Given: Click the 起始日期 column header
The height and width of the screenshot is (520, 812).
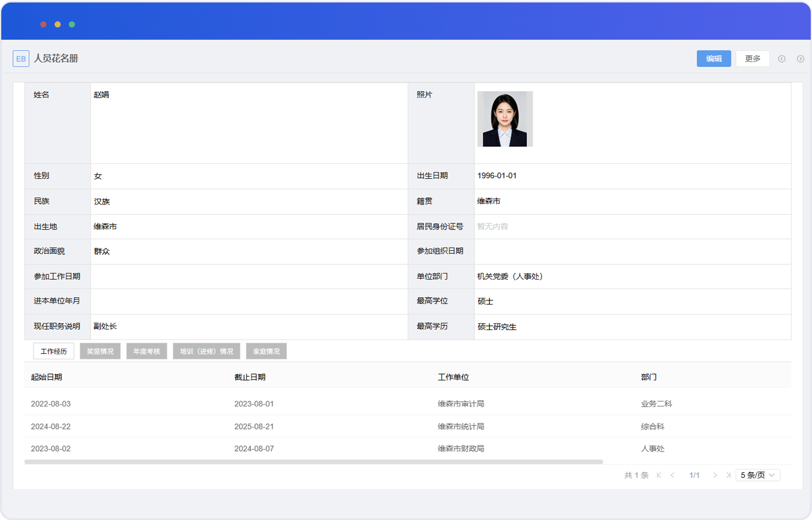Looking at the screenshot, I should point(47,377).
